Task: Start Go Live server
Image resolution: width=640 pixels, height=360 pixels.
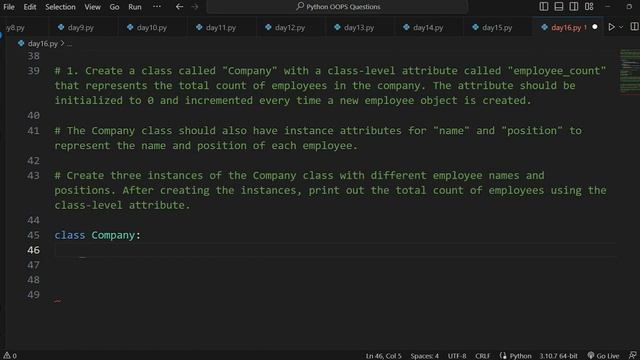Action: [603, 356]
